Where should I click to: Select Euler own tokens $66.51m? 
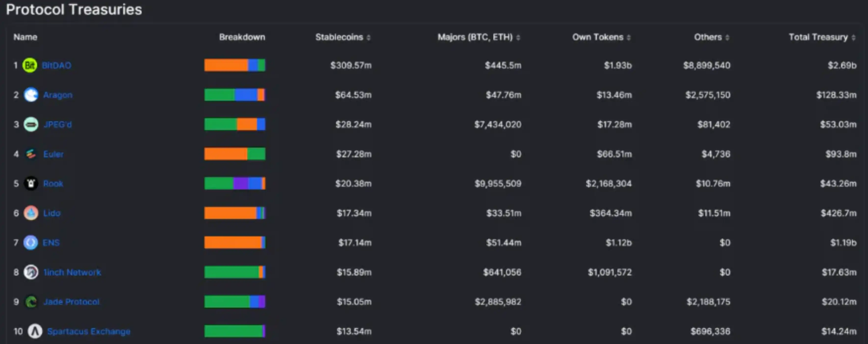tap(614, 154)
